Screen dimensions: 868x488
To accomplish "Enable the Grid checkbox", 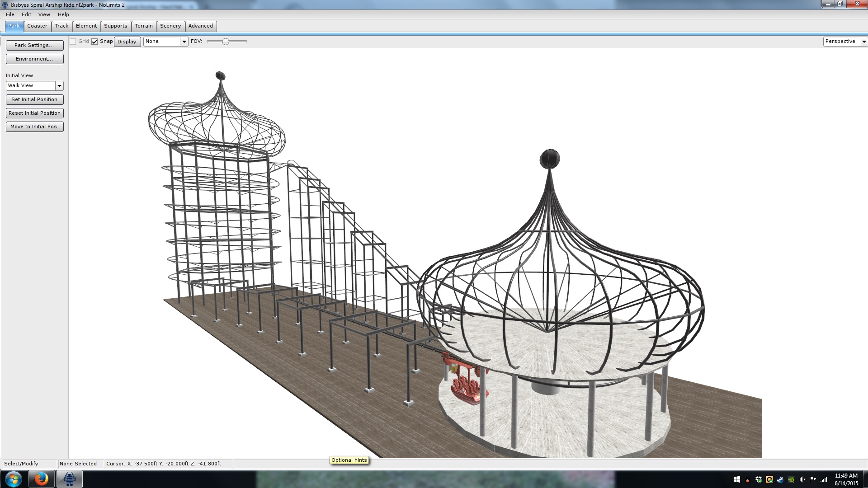I will [73, 42].
